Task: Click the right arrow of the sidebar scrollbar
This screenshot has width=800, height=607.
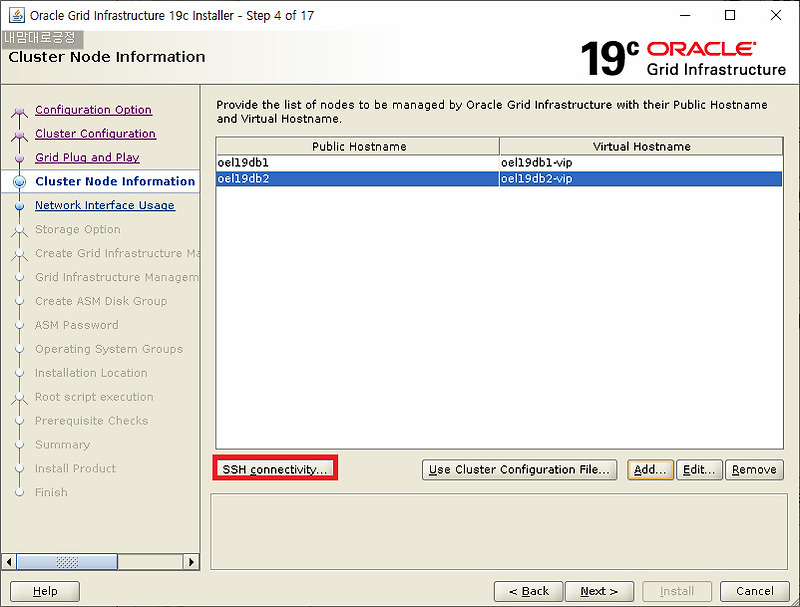Action: pyautogui.click(x=192, y=562)
